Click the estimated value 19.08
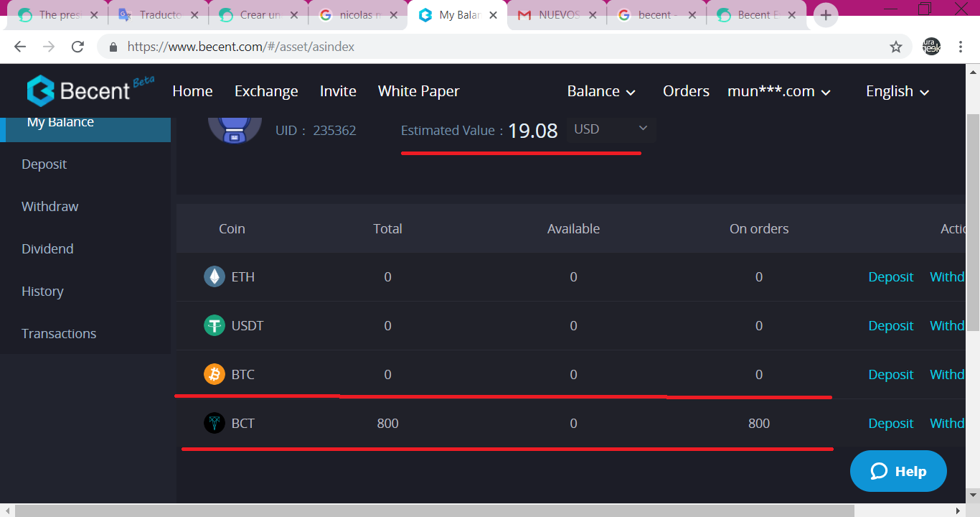Viewport: 980px width, 517px height. pyautogui.click(x=533, y=131)
